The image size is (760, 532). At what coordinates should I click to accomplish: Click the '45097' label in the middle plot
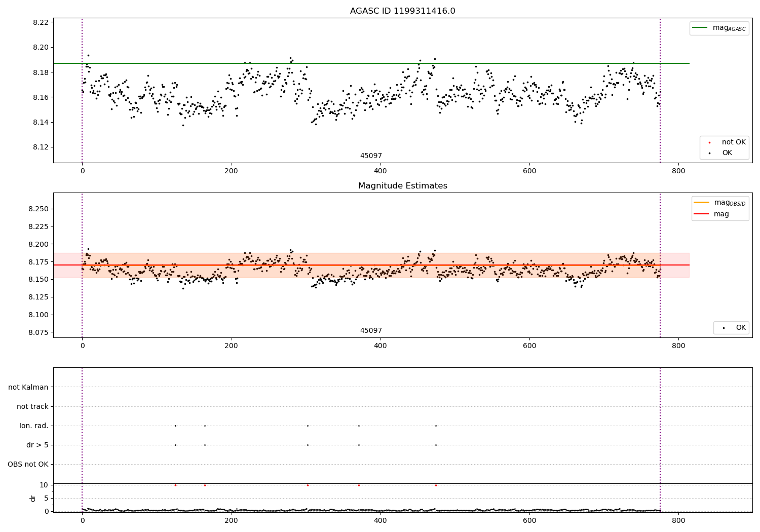click(x=371, y=331)
